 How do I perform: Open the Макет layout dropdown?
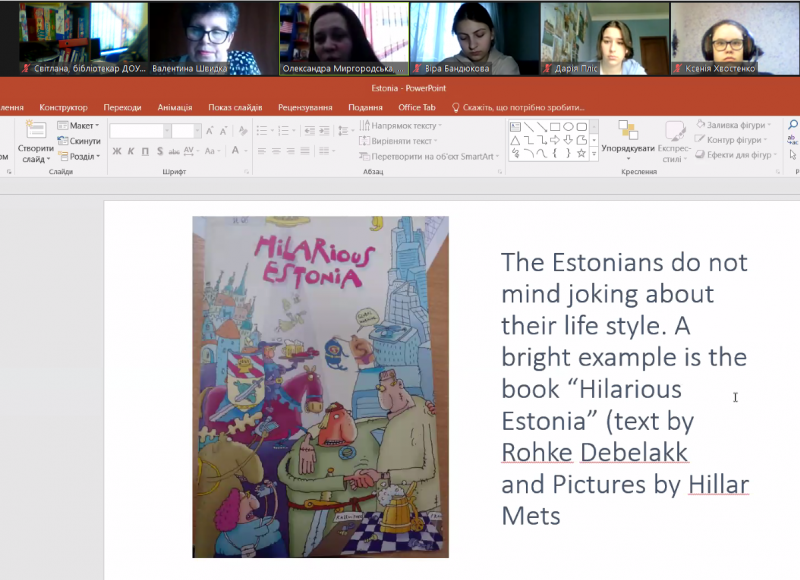coord(78,125)
